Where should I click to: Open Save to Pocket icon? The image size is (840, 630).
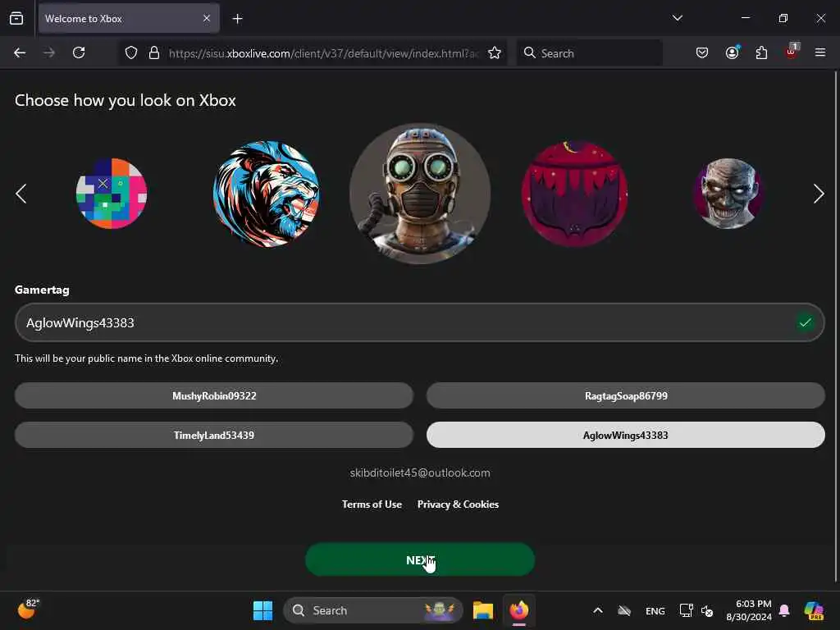pyautogui.click(x=702, y=53)
